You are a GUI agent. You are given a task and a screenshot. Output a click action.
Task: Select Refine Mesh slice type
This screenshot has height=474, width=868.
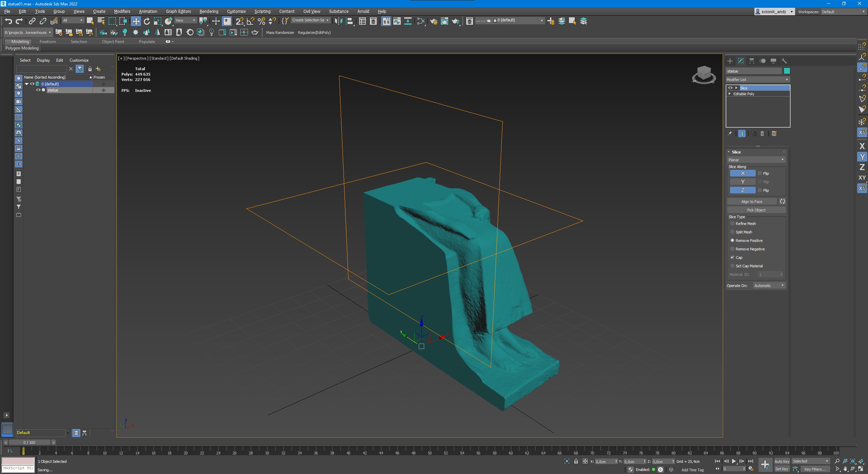pos(732,223)
